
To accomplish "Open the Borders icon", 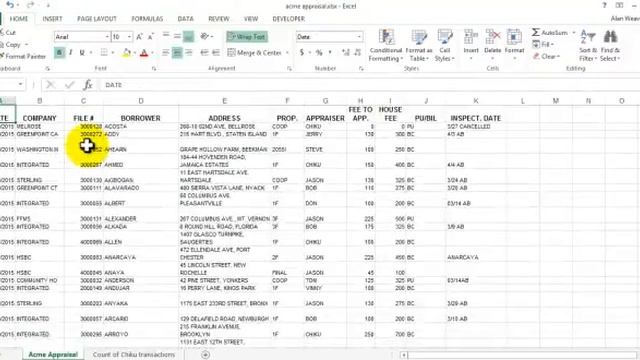I will (x=104, y=53).
